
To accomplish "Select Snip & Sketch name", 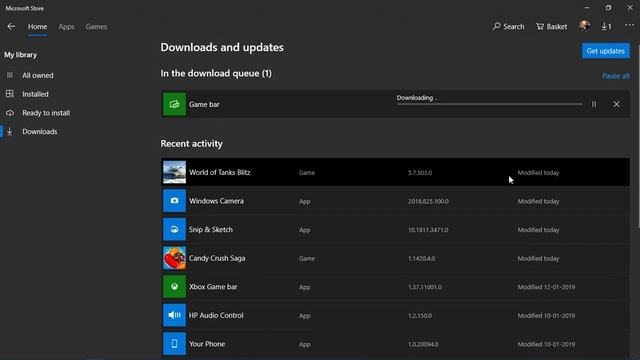I will [211, 229].
